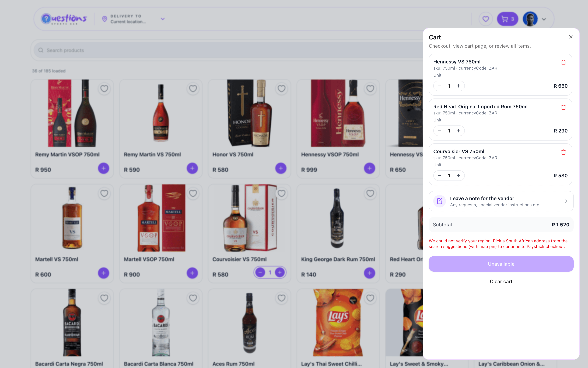This screenshot has width=588, height=368.
Task: Favorite Aces Rum 750ml
Action: pos(281,298)
